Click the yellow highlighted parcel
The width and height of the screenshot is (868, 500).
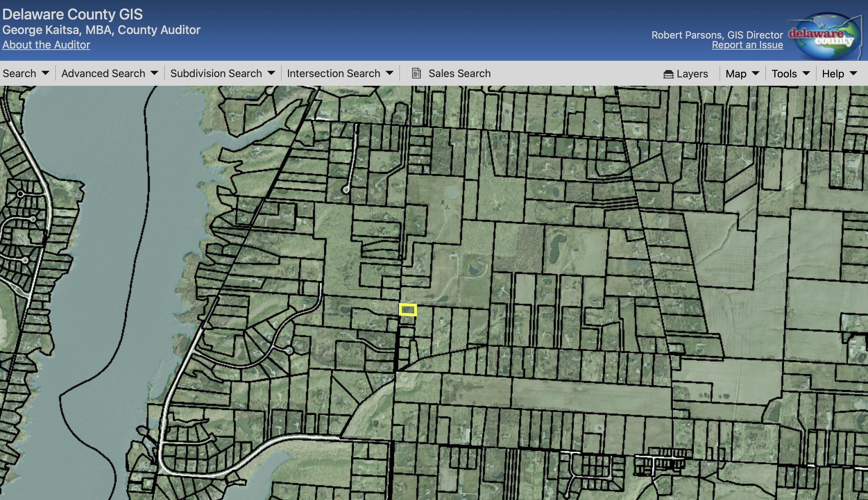[408, 310]
